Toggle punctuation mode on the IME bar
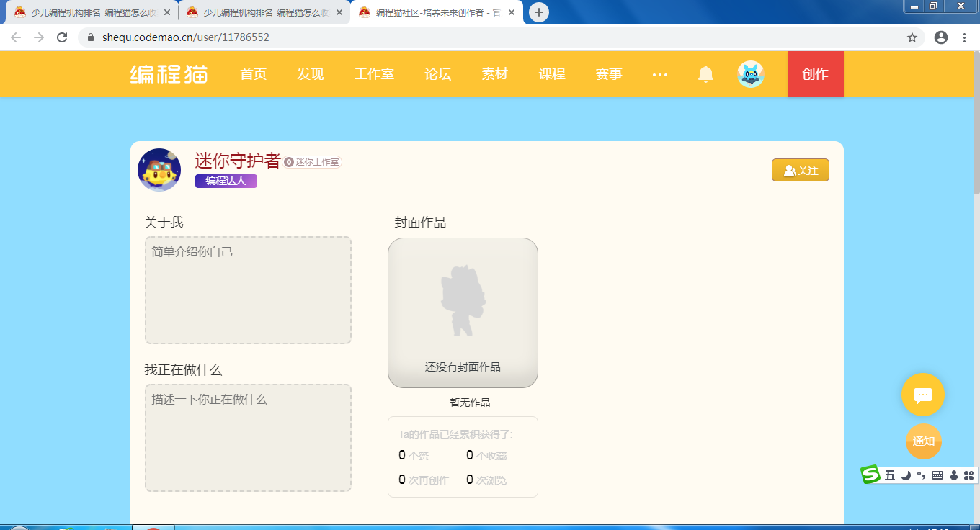This screenshot has height=530, width=980. click(x=921, y=475)
